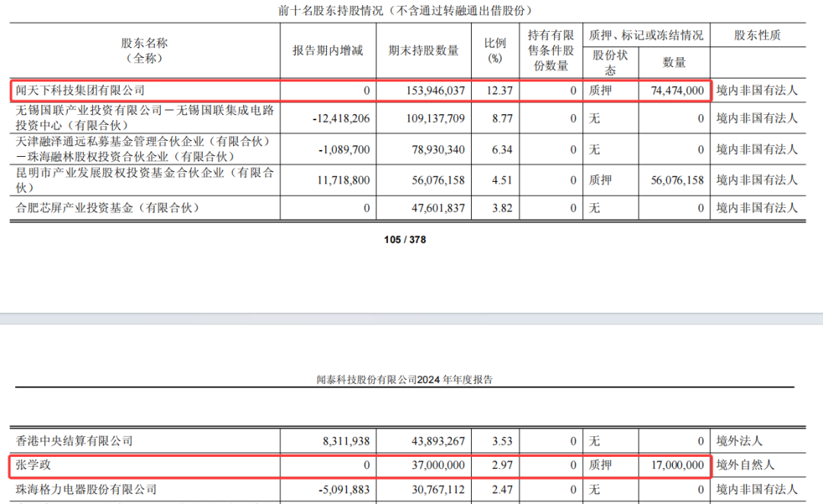Click the page header 闻泰科技股份有限公司2024年年度报告
The width and height of the screenshot is (823, 504).
(x=404, y=380)
